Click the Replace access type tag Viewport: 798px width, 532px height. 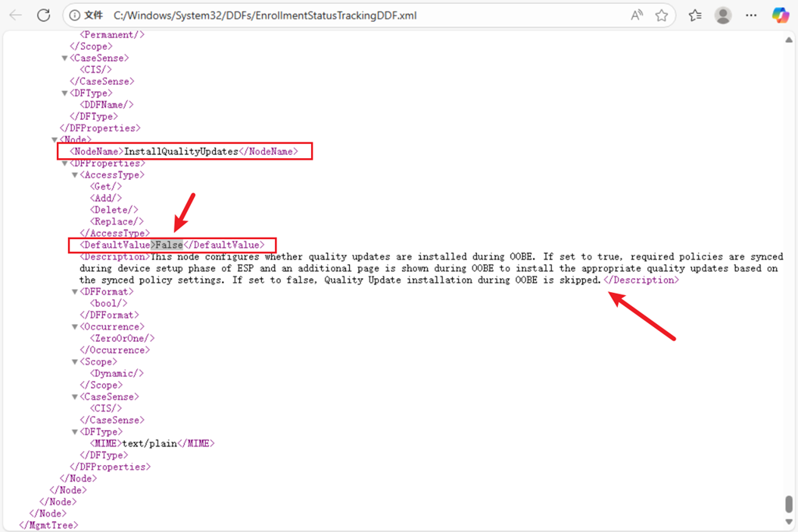[117, 222]
